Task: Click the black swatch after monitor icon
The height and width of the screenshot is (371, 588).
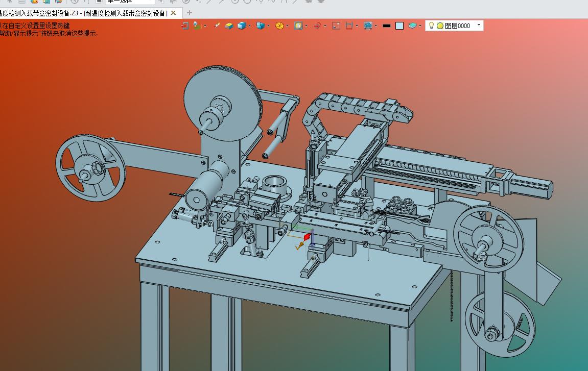Action: [387, 26]
